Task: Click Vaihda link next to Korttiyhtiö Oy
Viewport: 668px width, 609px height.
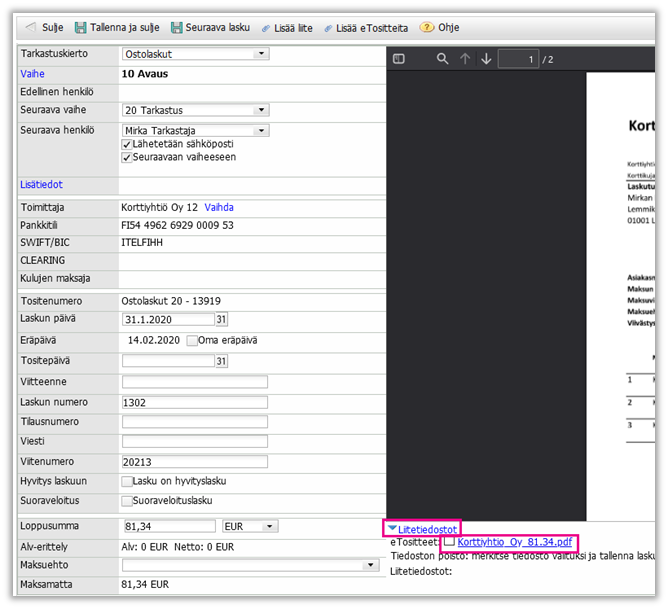Action: click(219, 207)
